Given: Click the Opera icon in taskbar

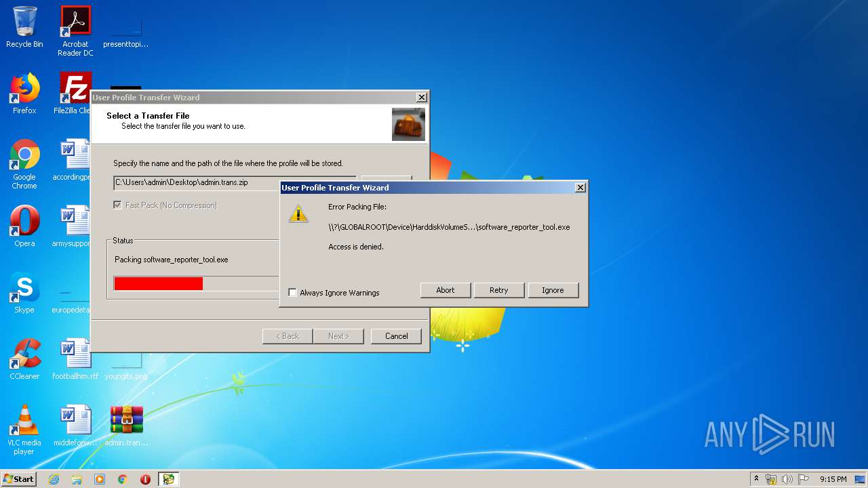Looking at the screenshot, I should coord(145,479).
